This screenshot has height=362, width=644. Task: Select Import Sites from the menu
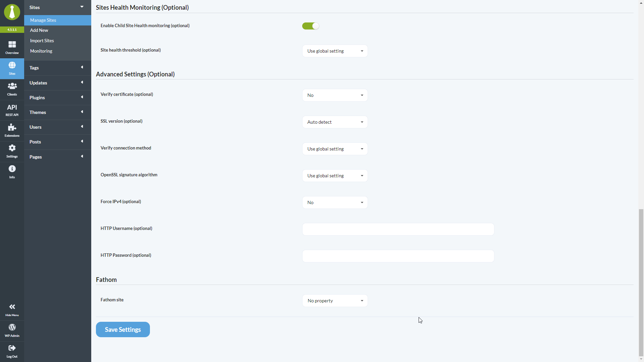coord(42,41)
